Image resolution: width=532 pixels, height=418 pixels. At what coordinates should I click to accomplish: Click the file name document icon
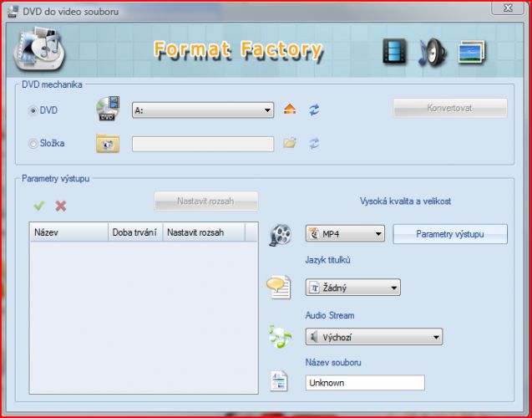point(279,381)
